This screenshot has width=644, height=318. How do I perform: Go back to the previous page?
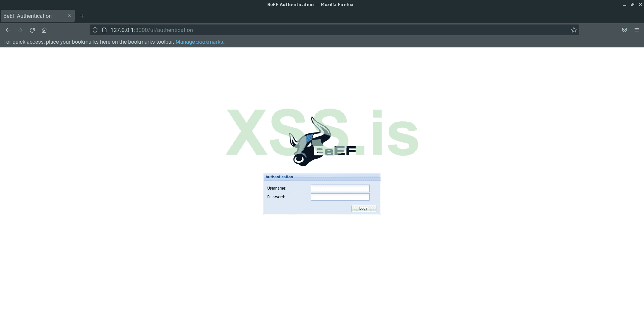[8, 30]
